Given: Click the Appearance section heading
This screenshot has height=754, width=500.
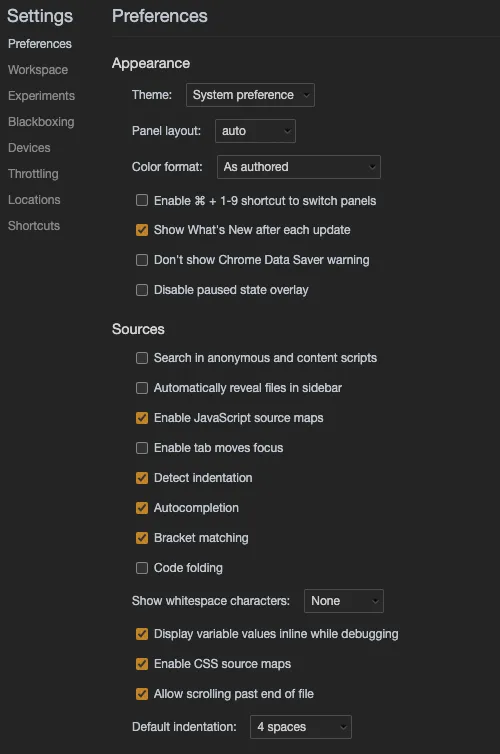Looking at the screenshot, I should coord(151,63).
